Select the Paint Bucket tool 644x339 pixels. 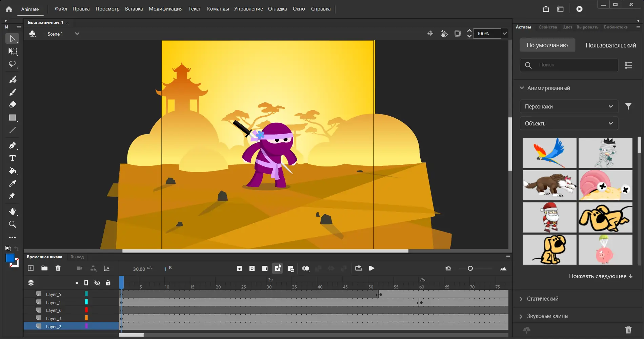pos(13,171)
